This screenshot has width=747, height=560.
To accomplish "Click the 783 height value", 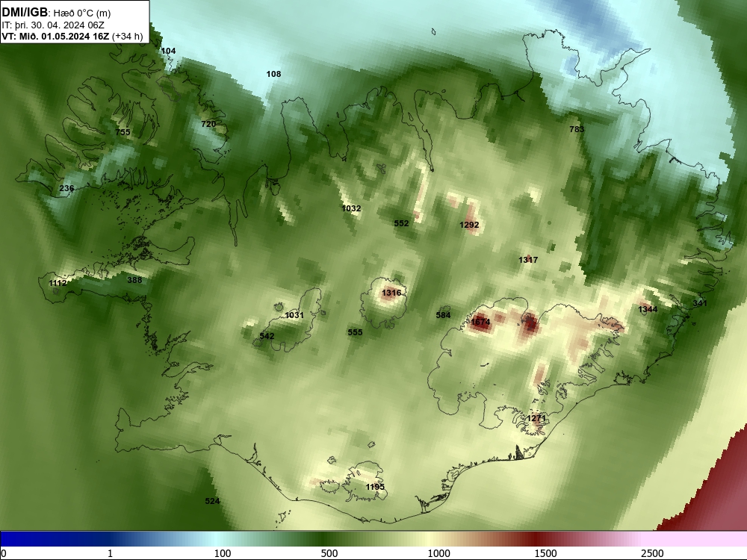I will [x=577, y=129].
